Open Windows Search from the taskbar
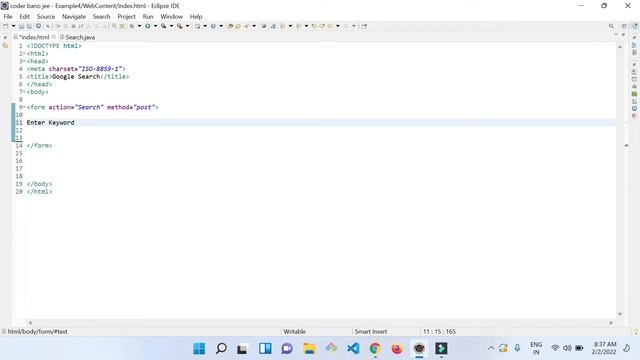The width and height of the screenshot is (640, 360). pyautogui.click(x=221, y=349)
